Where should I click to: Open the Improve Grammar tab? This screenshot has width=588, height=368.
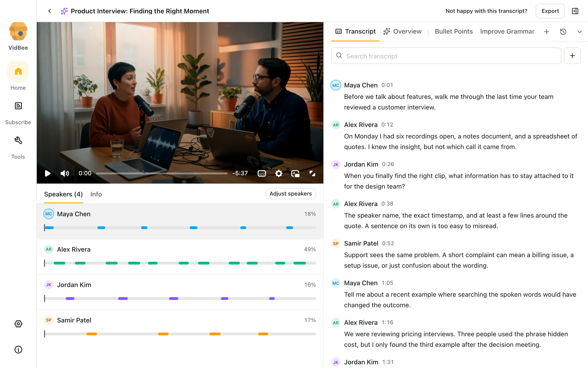pos(507,32)
